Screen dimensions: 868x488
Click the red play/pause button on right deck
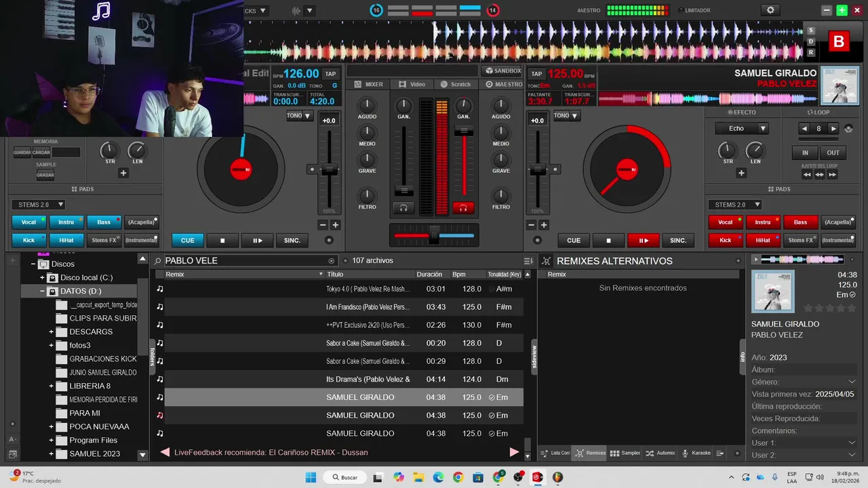643,240
